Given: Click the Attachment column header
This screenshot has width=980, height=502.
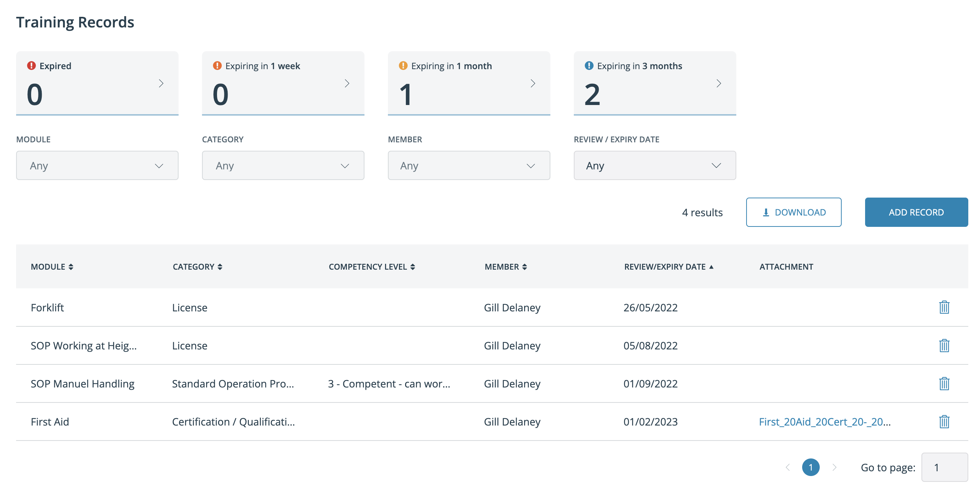Looking at the screenshot, I should (x=786, y=267).
